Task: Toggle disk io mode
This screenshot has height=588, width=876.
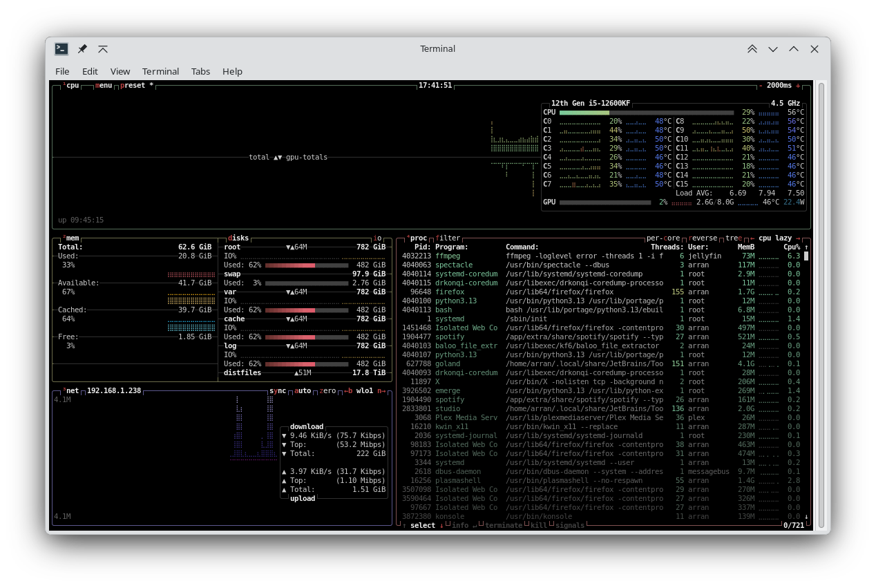Action: 377,238
